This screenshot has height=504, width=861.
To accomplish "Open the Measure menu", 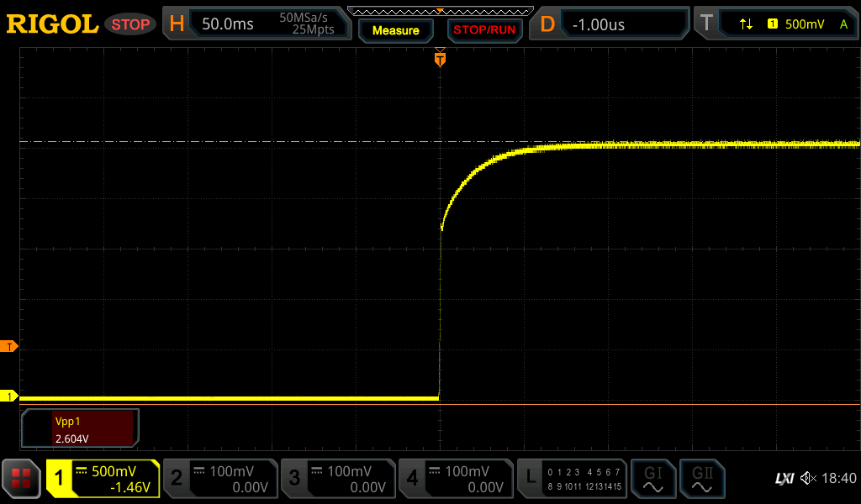I will pyautogui.click(x=396, y=31).
